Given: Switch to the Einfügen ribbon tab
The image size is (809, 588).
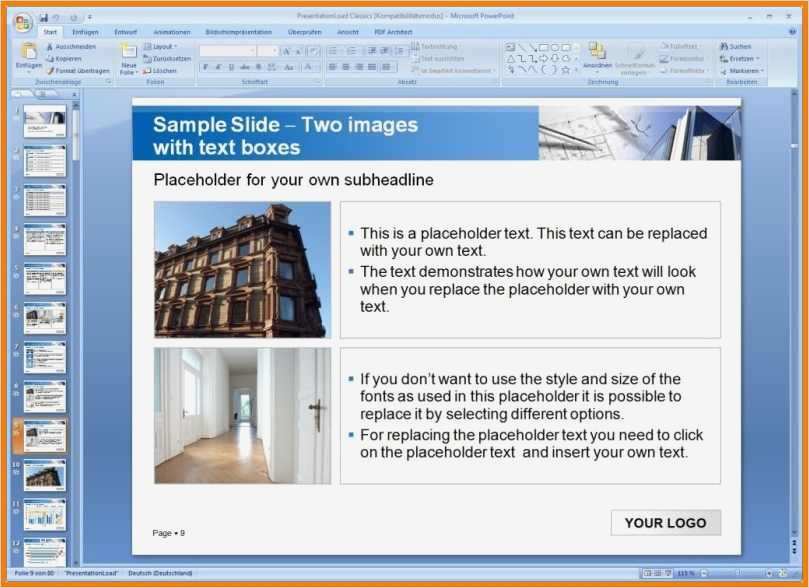Looking at the screenshot, I should tap(85, 31).
